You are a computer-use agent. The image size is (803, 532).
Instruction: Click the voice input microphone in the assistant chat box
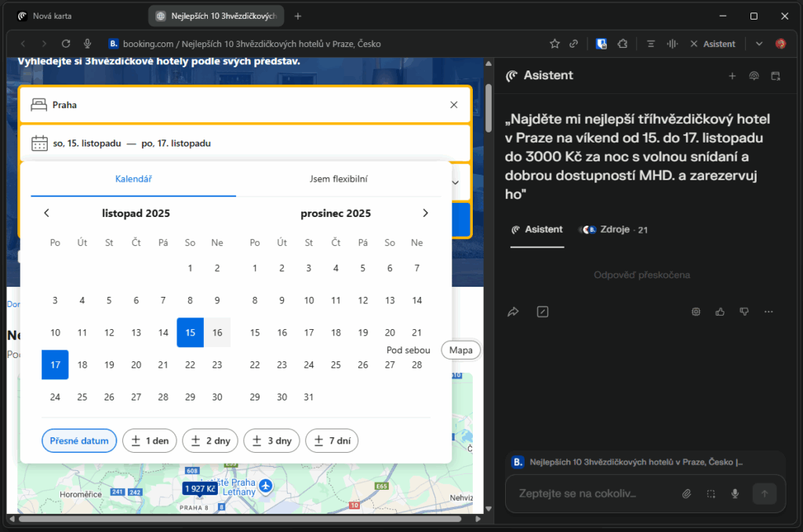(735, 494)
